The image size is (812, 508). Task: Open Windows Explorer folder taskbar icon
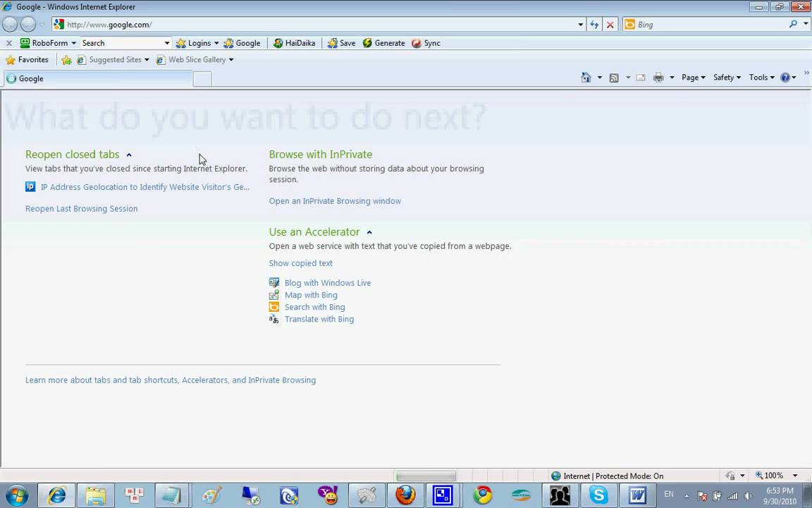pyautogui.click(x=96, y=495)
